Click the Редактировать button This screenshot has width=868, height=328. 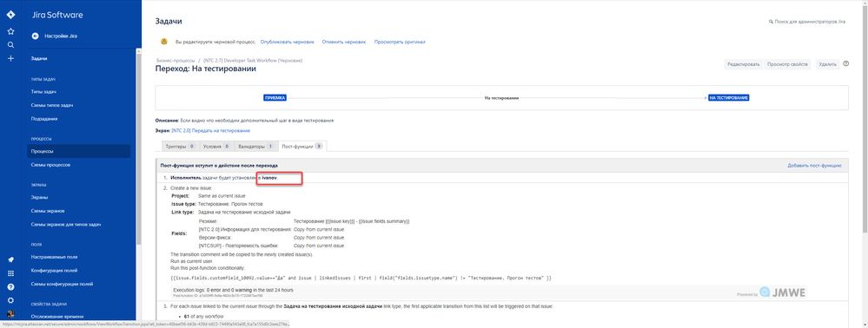pos(743,64)
